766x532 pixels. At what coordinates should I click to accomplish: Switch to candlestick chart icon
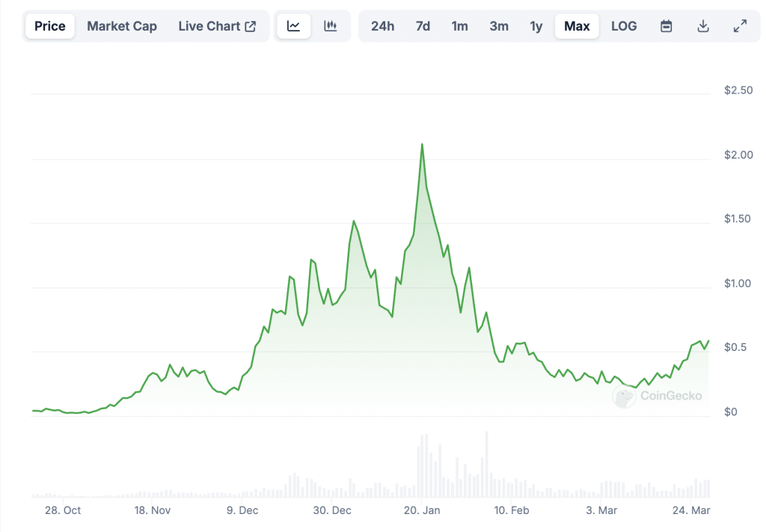[331, 26]
